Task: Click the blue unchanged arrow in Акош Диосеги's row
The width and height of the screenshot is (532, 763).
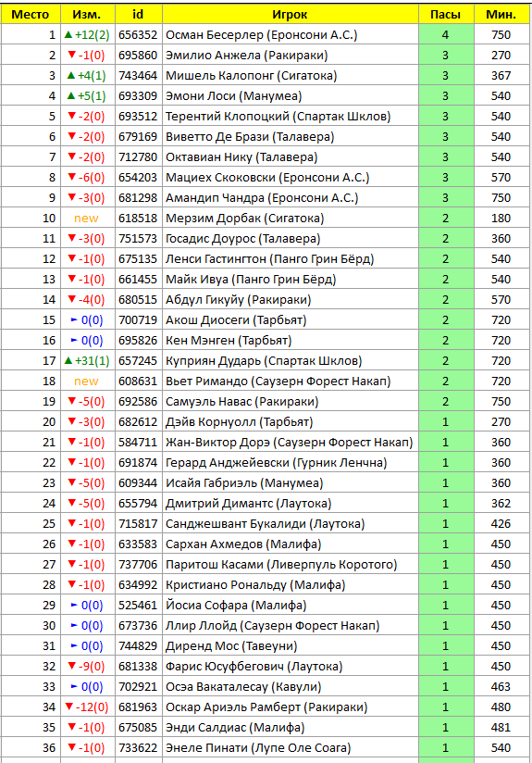Action: click(x=74, y=319)
